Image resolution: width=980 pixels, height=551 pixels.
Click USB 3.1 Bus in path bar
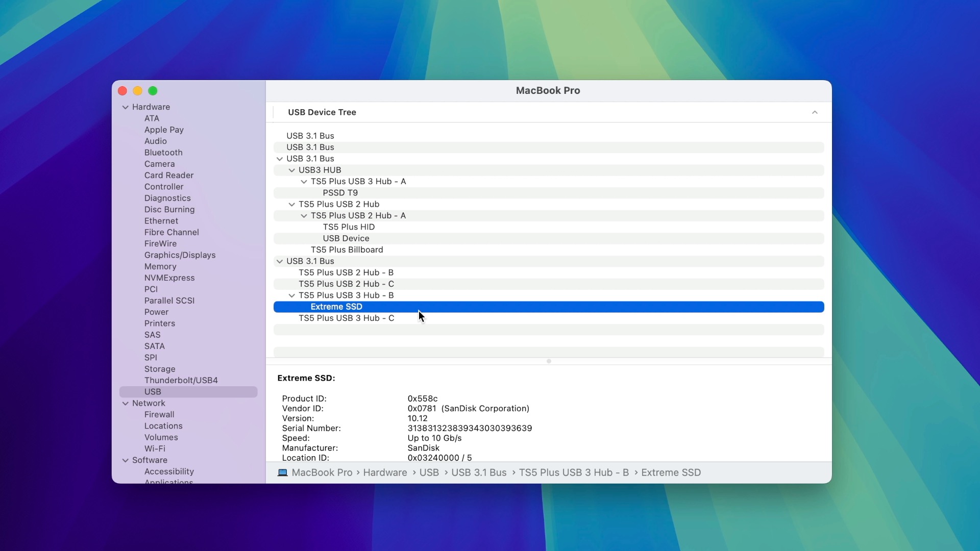click(478, 473)
